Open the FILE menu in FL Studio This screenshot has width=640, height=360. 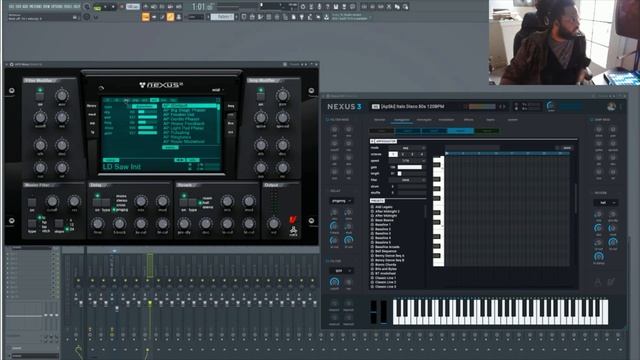coord(11,7)
